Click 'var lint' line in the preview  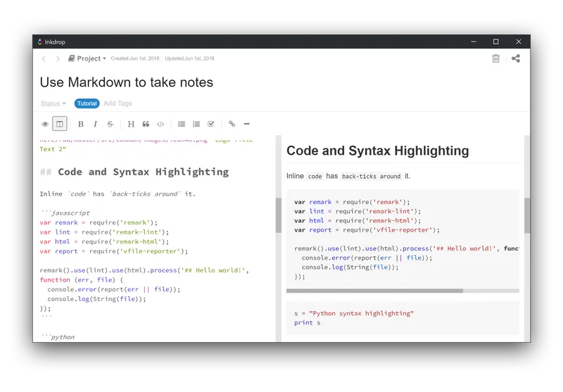click(358, 211)
